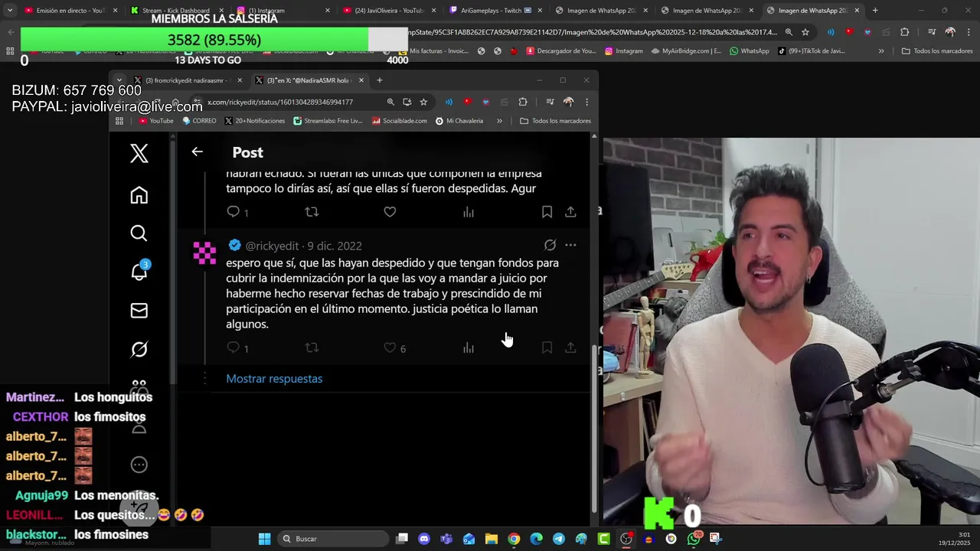Like the rickyedit tweet with 6 likes
980x551 pixels.
point(390,347)
